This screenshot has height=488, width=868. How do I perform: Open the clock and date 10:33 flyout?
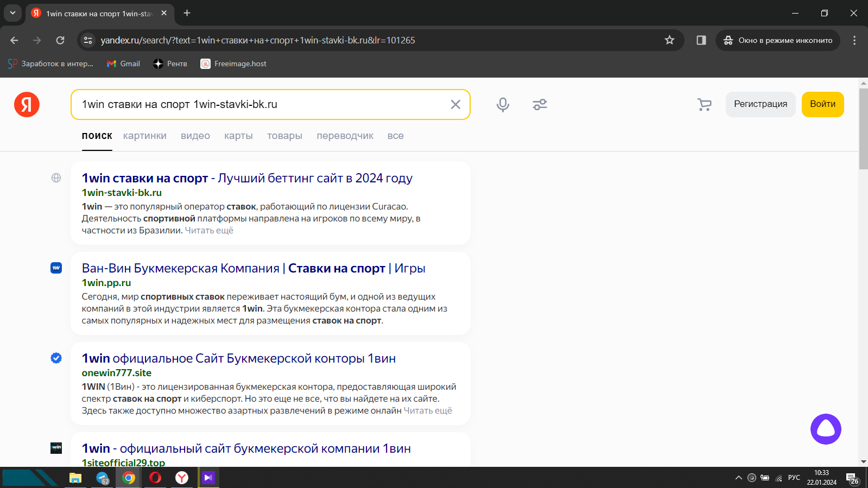point(821,478)
